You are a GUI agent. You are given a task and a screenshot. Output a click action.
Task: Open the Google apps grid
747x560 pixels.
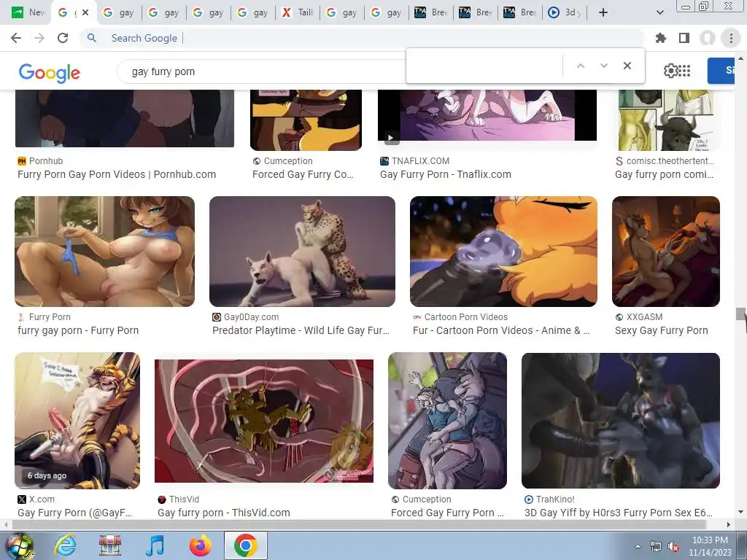click(x=684, y=71)
